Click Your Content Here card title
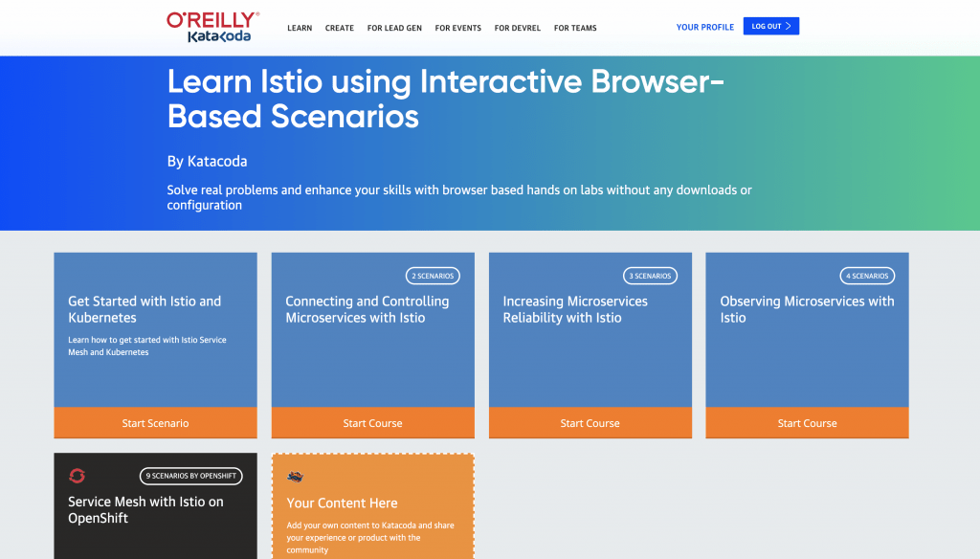 pos(342,503)
